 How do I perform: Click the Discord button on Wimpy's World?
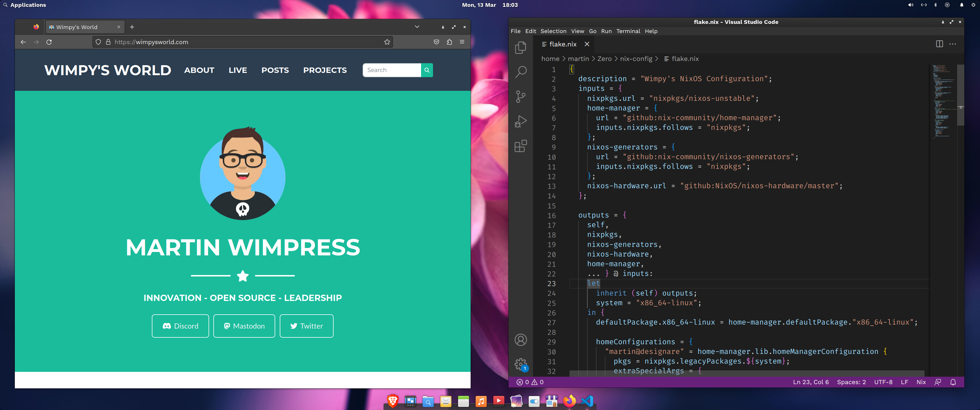point(181,326)
